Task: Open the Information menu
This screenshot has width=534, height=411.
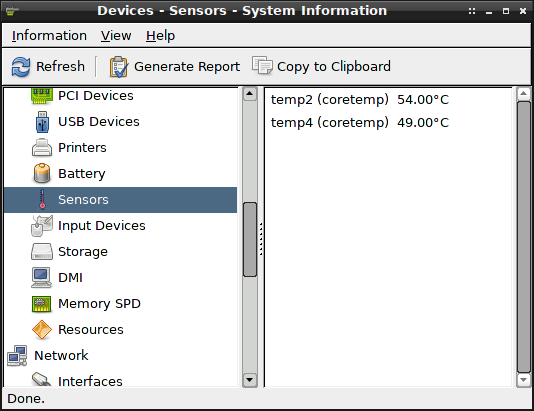Action: [x=49, y=36]
